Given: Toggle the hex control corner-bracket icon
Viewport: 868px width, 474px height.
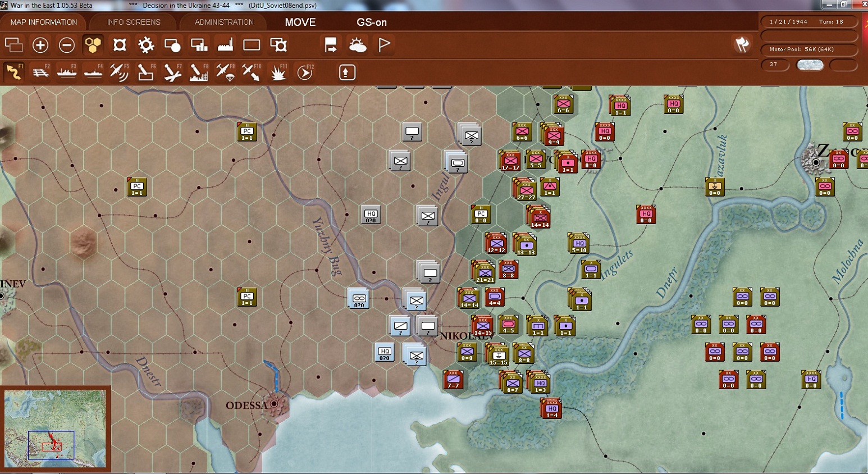Looking at the screenshot, I should [x=120, y=45].
